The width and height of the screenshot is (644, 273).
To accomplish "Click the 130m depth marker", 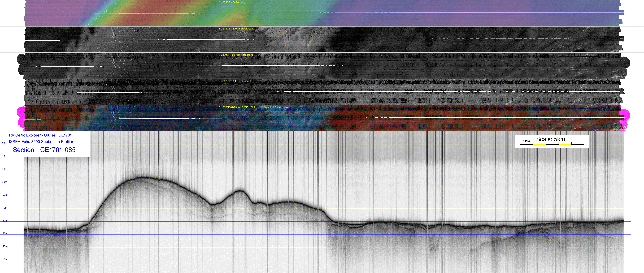I will point(5,233).
